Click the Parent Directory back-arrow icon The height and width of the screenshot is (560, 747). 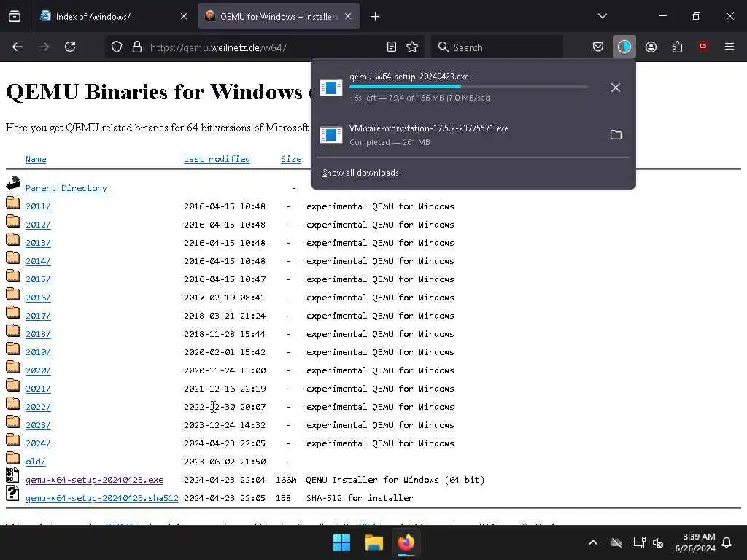(13, 183)
